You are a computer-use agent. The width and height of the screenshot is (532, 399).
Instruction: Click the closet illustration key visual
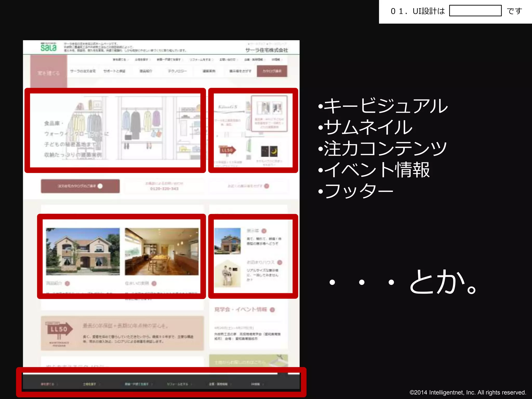[x=115, y=130]
